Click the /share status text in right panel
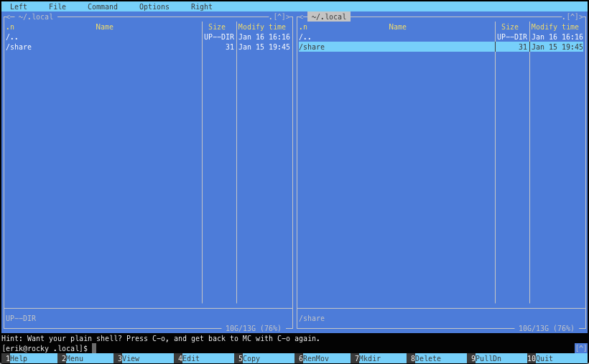589x364 pixels. pos(312,318)
